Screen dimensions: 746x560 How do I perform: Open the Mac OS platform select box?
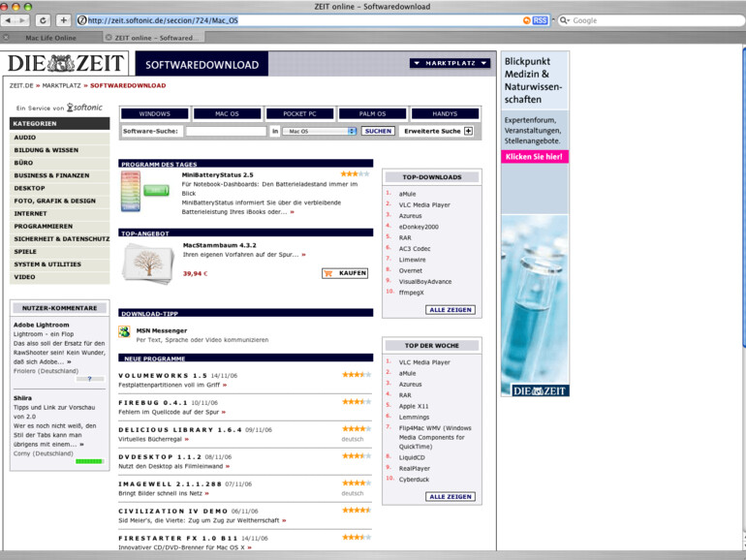click(x=320, y=131)
